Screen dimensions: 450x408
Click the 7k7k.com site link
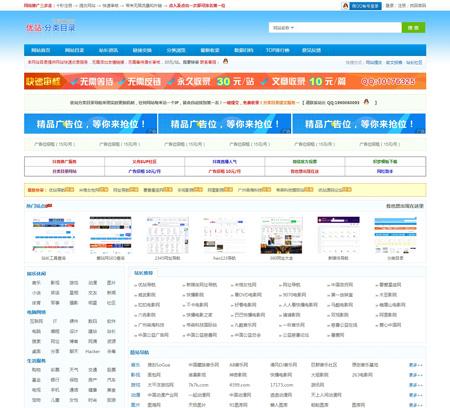pos(198,385)
